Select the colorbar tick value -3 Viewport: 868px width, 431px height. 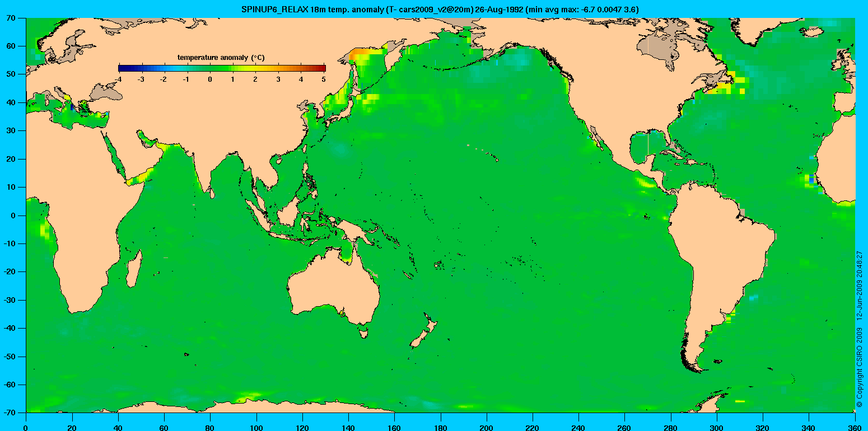pos(141,79)
